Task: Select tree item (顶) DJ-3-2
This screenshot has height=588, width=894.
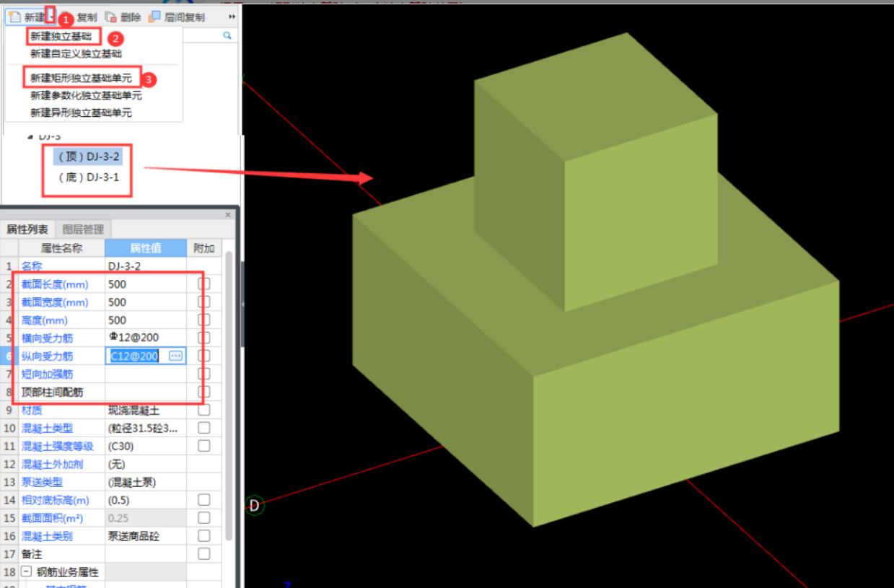Action: (89, 157)
